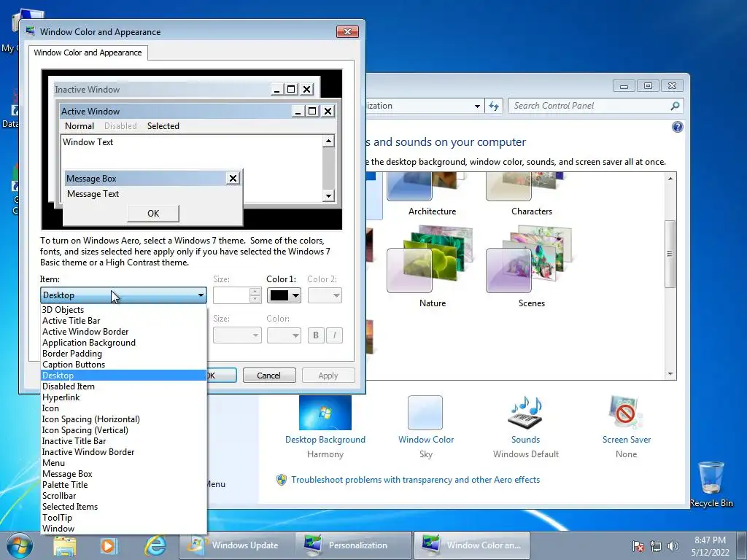Click preview scrollbar up arrow

(x=328, y=141)
